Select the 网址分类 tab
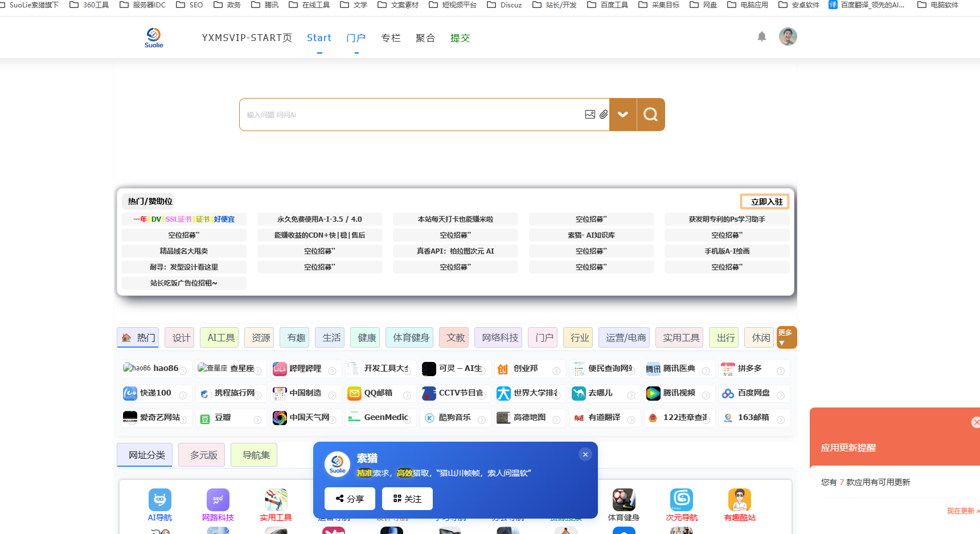 [x=145, y=455]
